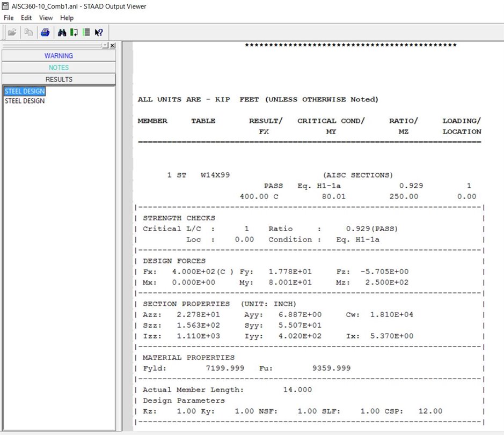Close the side panel with X button

click(112, 46)
